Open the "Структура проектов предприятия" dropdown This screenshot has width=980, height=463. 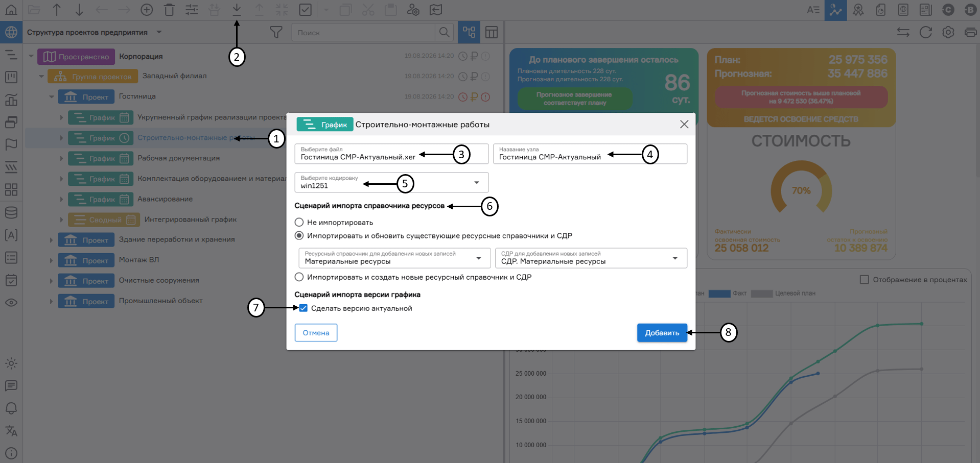[x=159, y=32]
